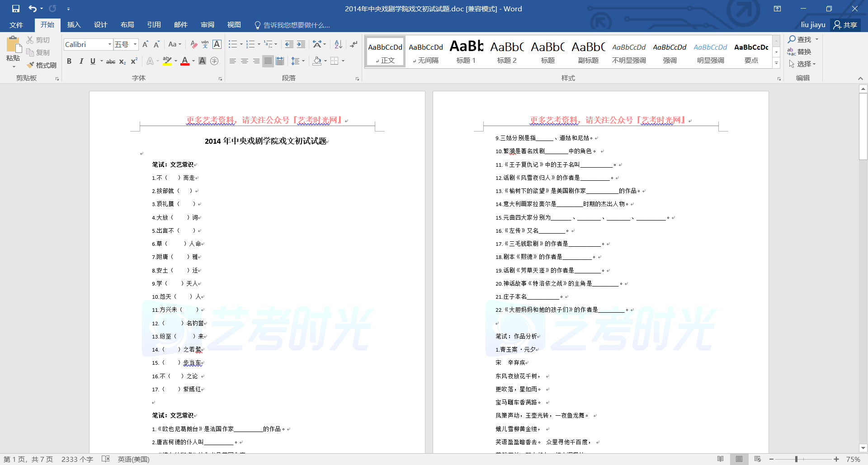868x465 pixels.
Task: Toggle strikethrough text formatting
Action: click(110, 61)
